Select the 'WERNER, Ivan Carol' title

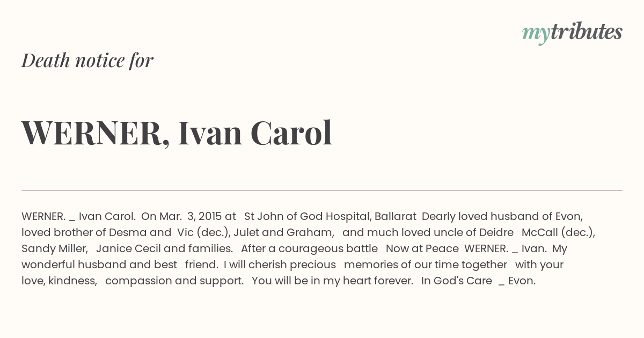(x=177, y=133)
